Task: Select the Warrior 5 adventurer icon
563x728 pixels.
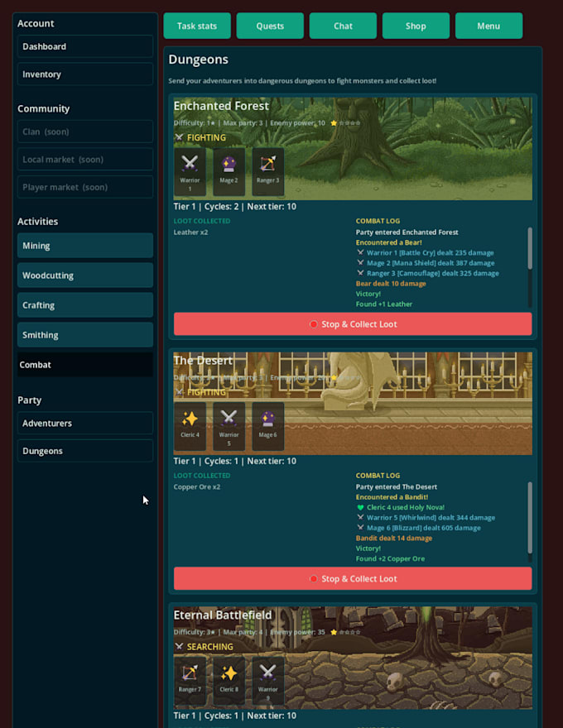Action: (229, 426)
